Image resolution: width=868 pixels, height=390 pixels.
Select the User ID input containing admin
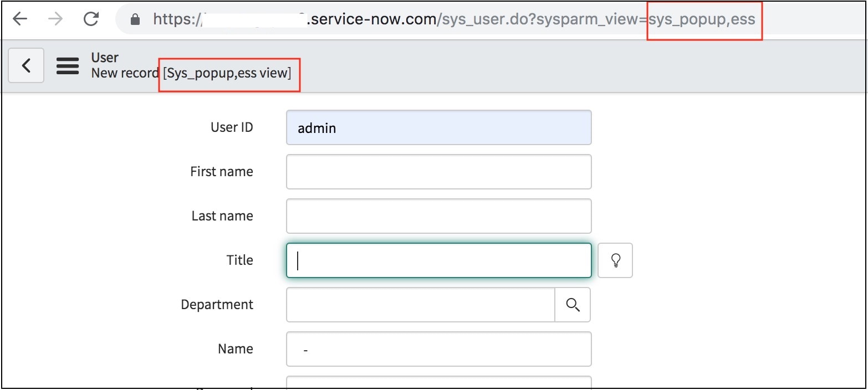[438, 127]
